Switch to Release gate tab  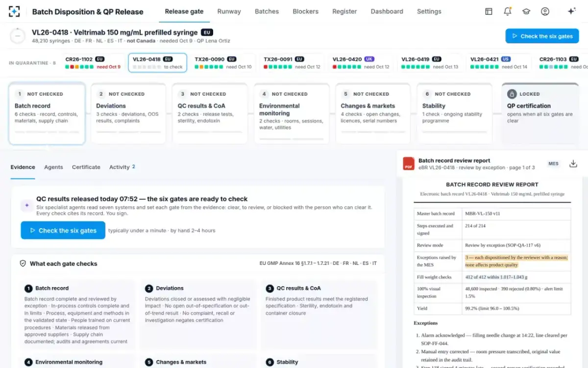(184, 11)
